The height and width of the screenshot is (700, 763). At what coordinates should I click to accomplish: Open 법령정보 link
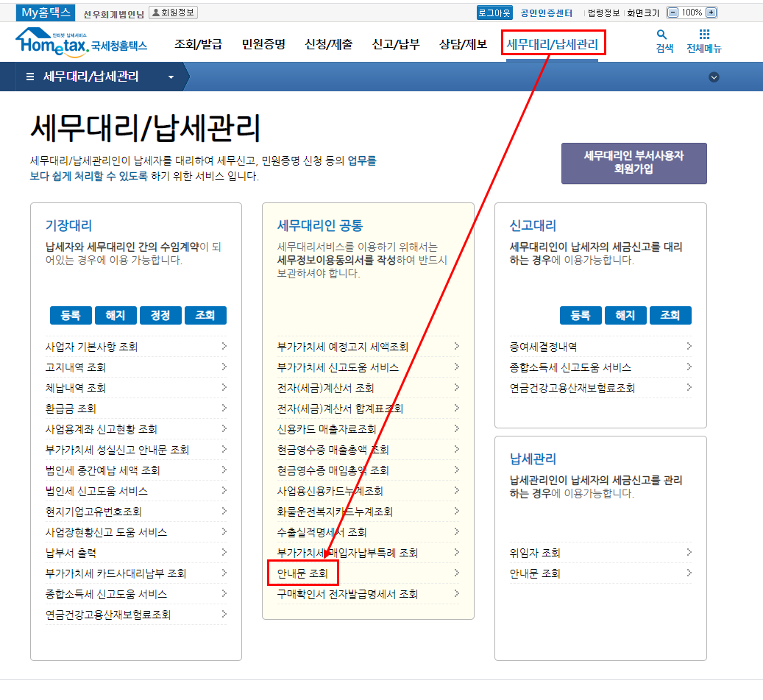pos(603,13)
